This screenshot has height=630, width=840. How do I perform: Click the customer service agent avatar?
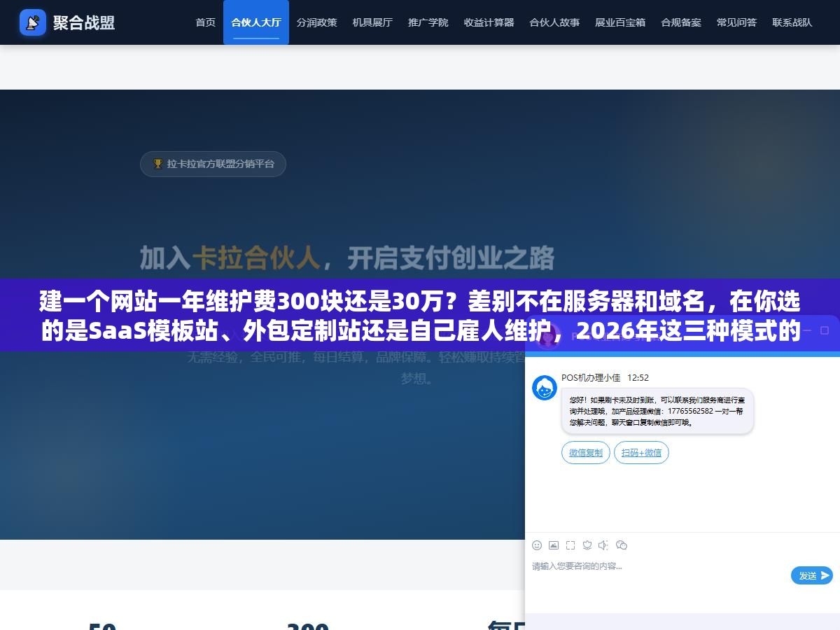(x=545, y=388)
